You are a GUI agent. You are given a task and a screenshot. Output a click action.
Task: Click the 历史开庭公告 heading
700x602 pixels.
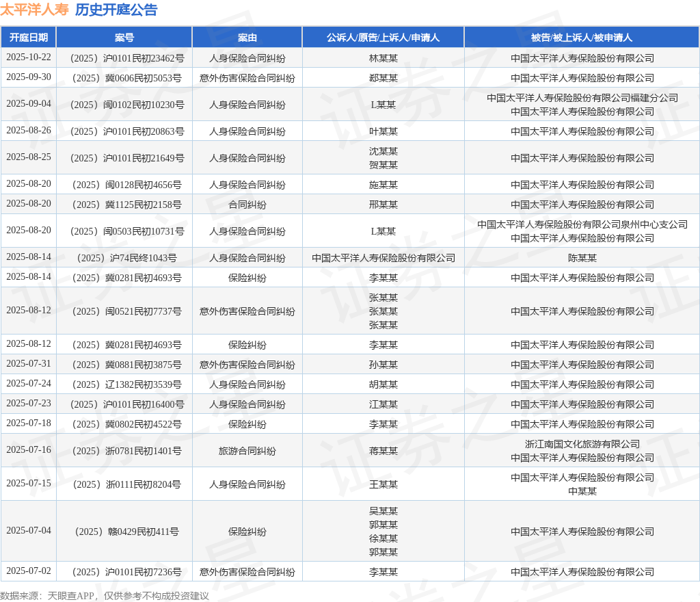(116, 10)
